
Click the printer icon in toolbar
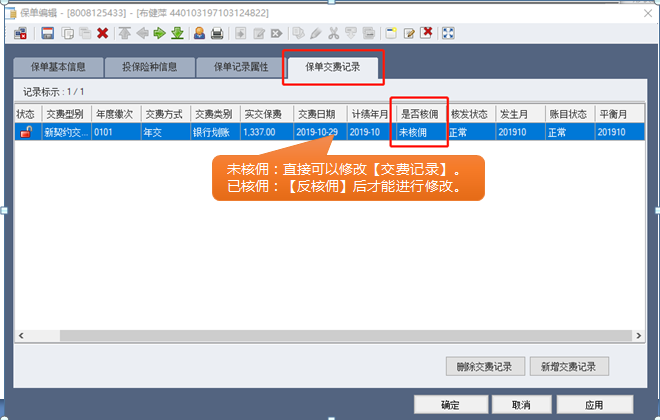(217, 33)
